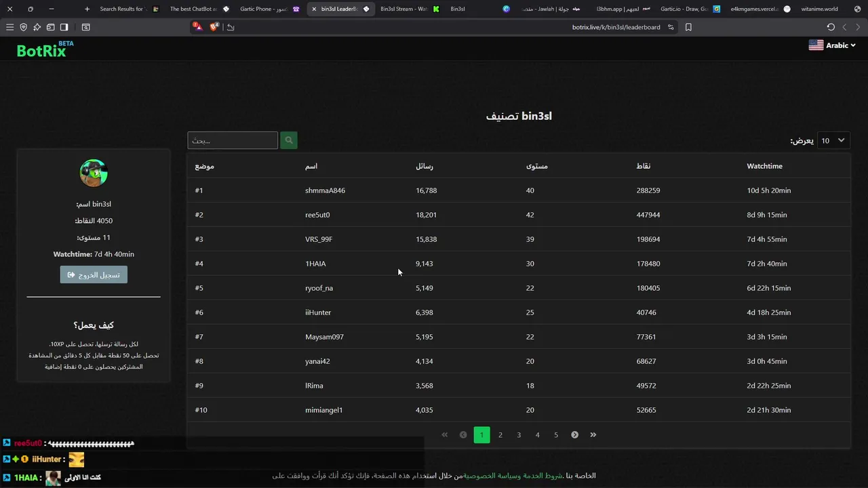This screenshot has width=868, height=488.
Task: Select user iiHunter in leaderboard table
Action: (x=318, y=312)
